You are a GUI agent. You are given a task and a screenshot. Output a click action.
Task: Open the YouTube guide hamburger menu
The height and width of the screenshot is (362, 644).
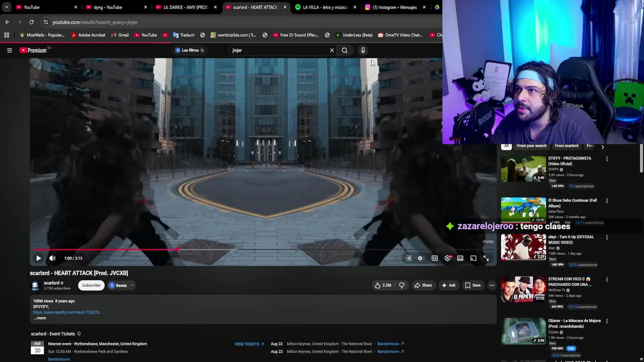(9, 50)
